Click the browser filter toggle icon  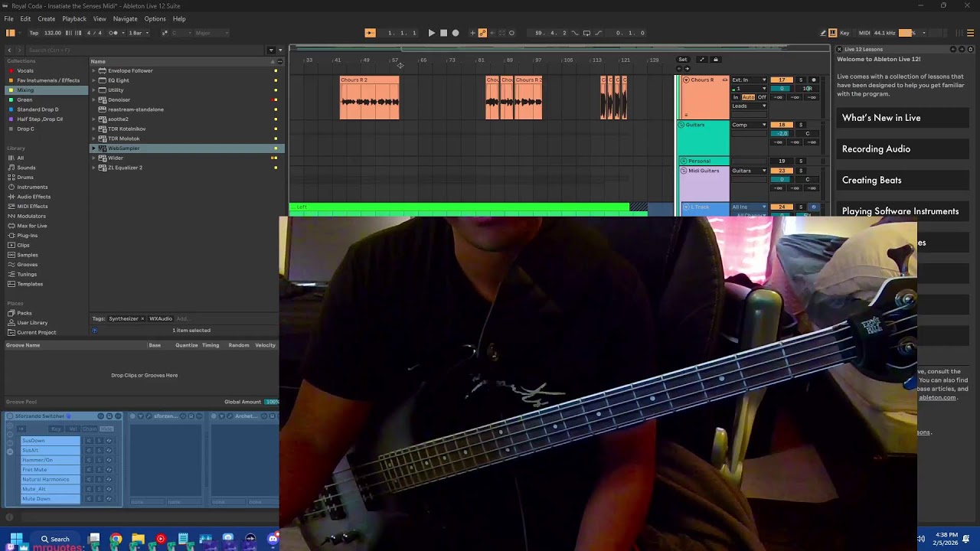[x=270, y=50]
